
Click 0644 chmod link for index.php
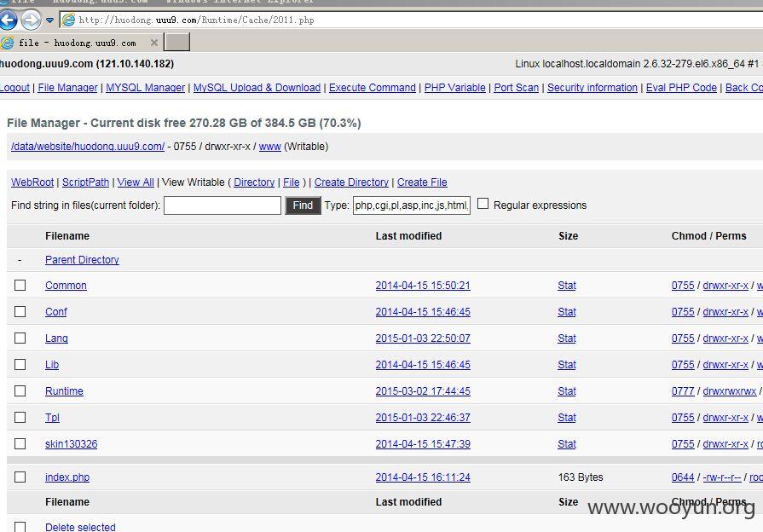[683, 477]
